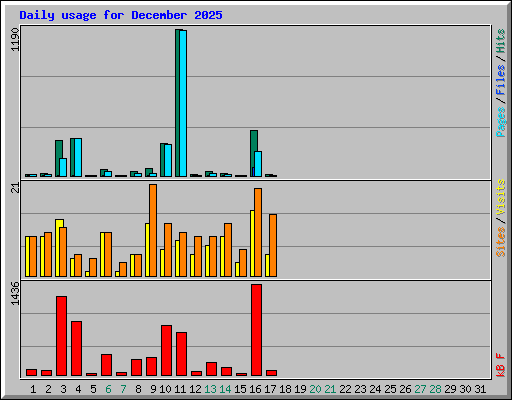Click day label 11 on the x-axis
The width and height of the screenshot is (512, 400).
180,389
